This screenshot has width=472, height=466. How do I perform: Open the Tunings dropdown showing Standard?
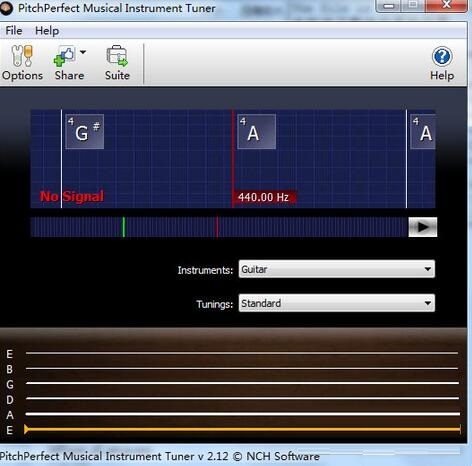pos(337,303)
